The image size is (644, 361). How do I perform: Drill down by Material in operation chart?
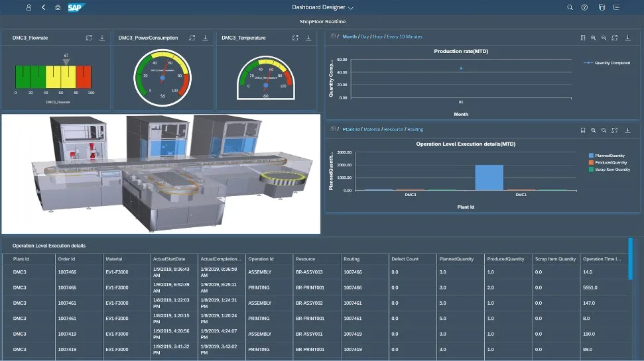(371, 130)
